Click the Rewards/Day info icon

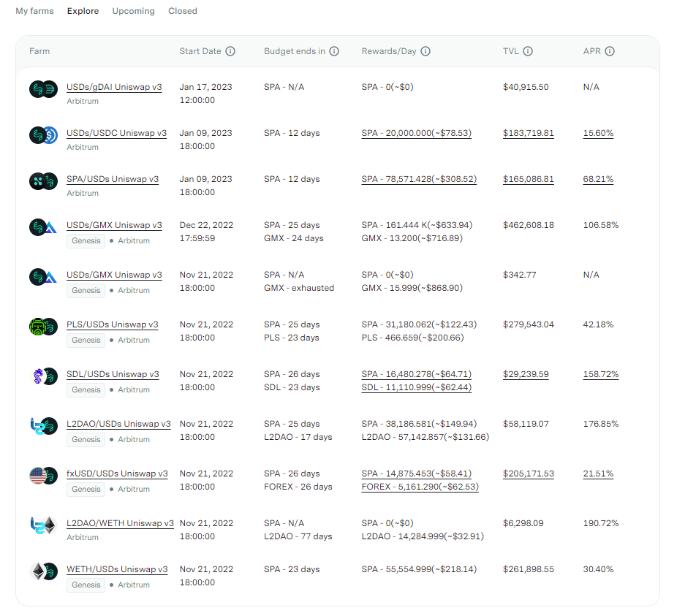426,52
